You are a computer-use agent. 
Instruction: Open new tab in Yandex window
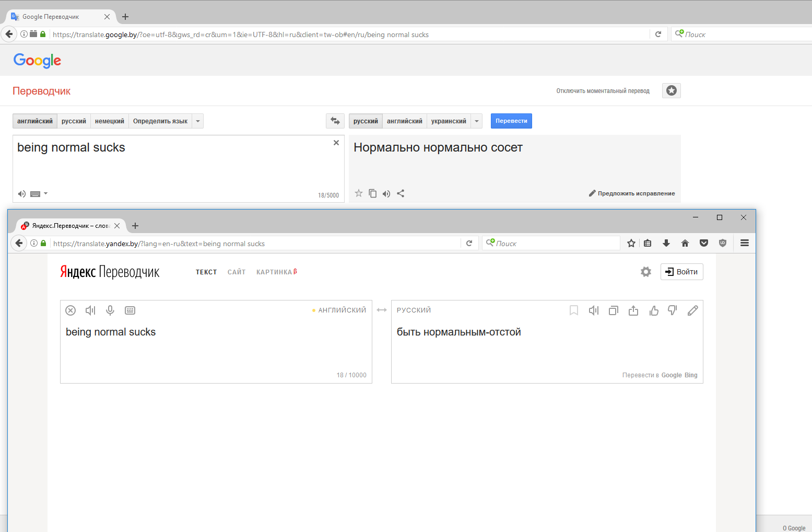(135, 226)
